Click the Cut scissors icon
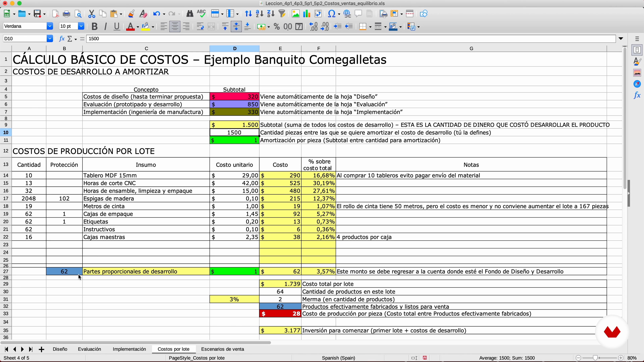The height and width of the screenshot is (362, 644). coord(92,14)
